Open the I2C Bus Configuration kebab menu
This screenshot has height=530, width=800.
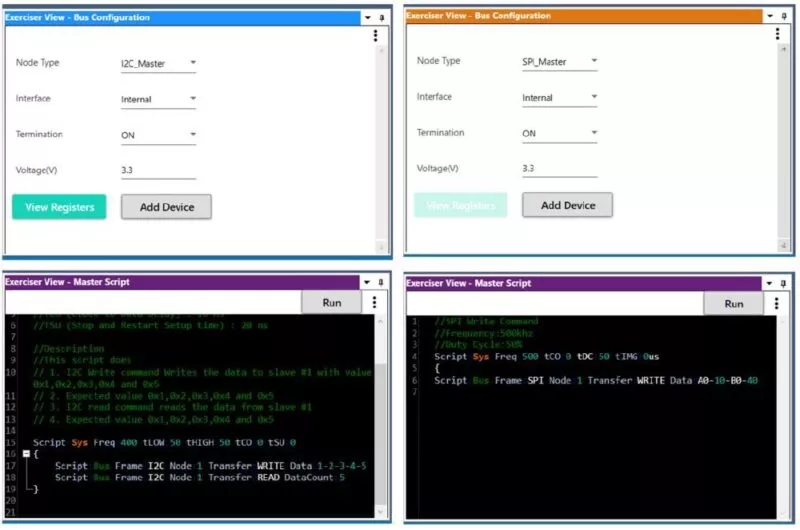(375, 35)
